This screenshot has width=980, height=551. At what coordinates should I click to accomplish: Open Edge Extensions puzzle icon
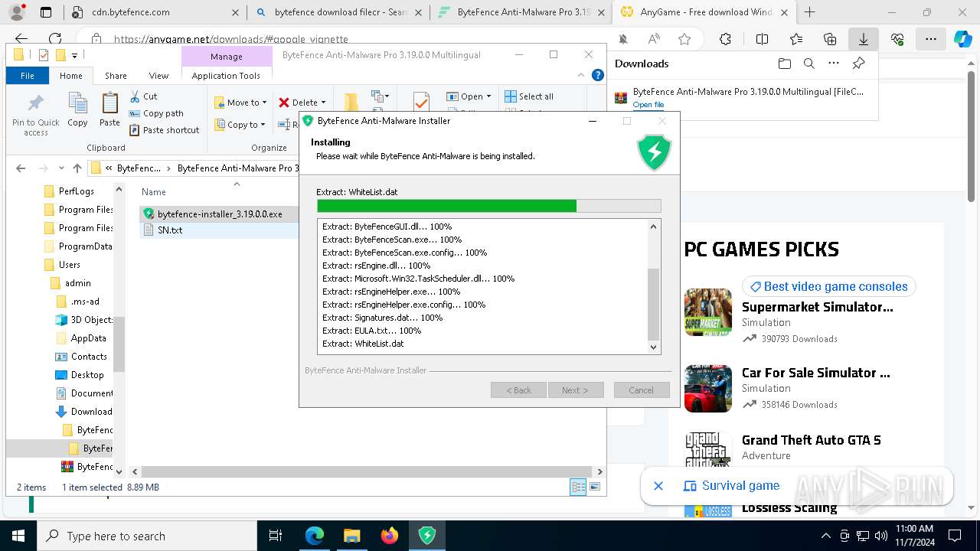(725, 39)
